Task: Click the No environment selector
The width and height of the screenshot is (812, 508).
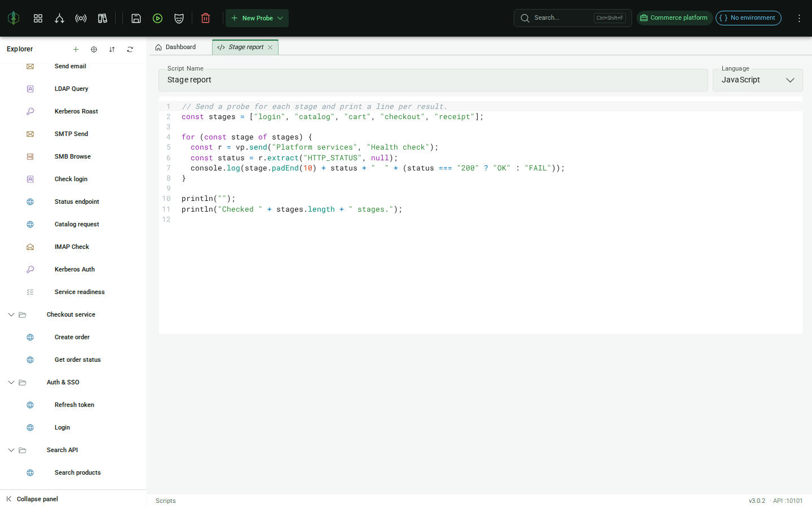Action: point(748,18)
